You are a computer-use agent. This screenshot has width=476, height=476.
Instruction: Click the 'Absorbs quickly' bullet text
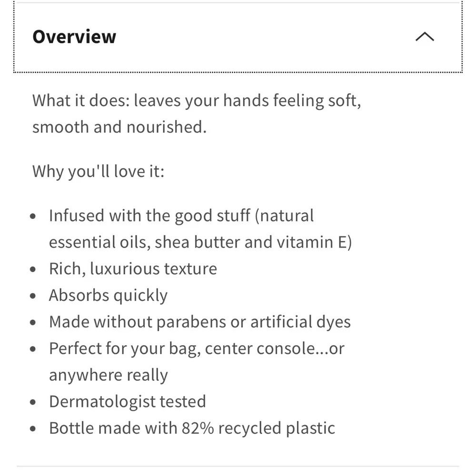108,296
